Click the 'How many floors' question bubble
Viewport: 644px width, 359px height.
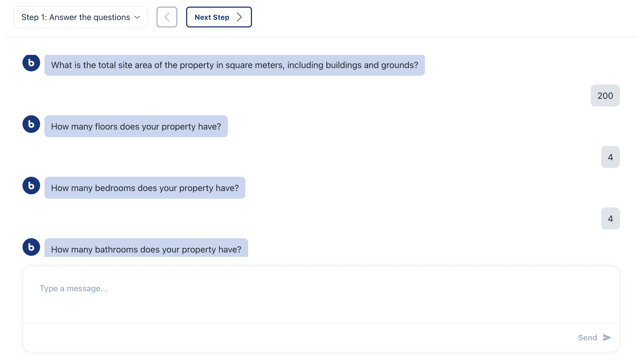click(136, 126)
